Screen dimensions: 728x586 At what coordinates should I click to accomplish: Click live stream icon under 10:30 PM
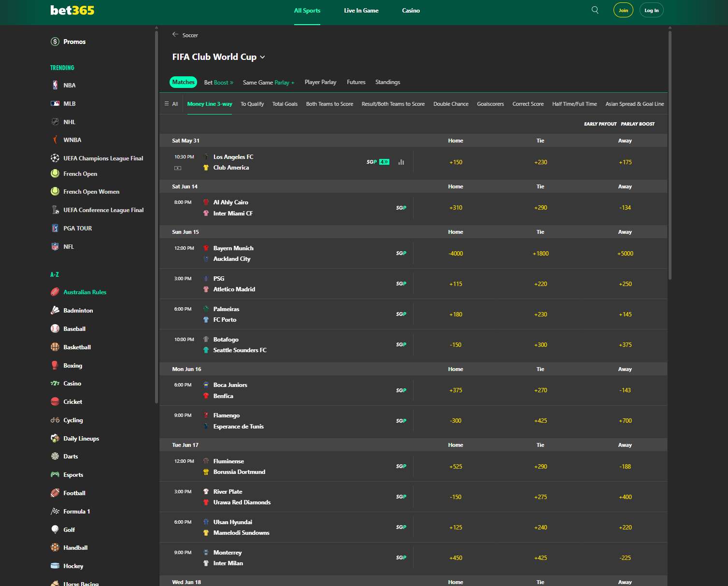(178, 168)
